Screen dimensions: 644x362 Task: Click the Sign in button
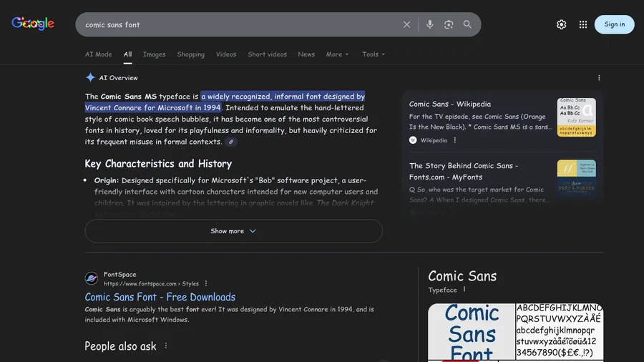click(x=614, y=24)
